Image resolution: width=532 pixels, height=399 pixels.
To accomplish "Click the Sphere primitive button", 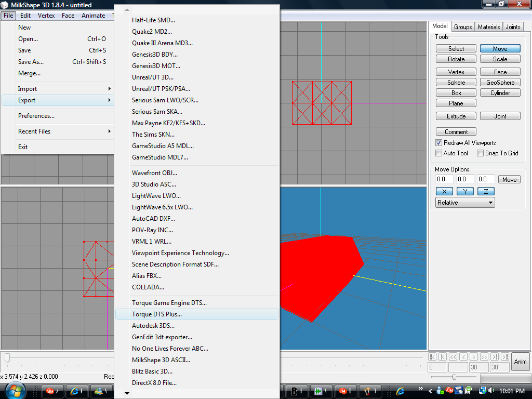I will 456,83.
